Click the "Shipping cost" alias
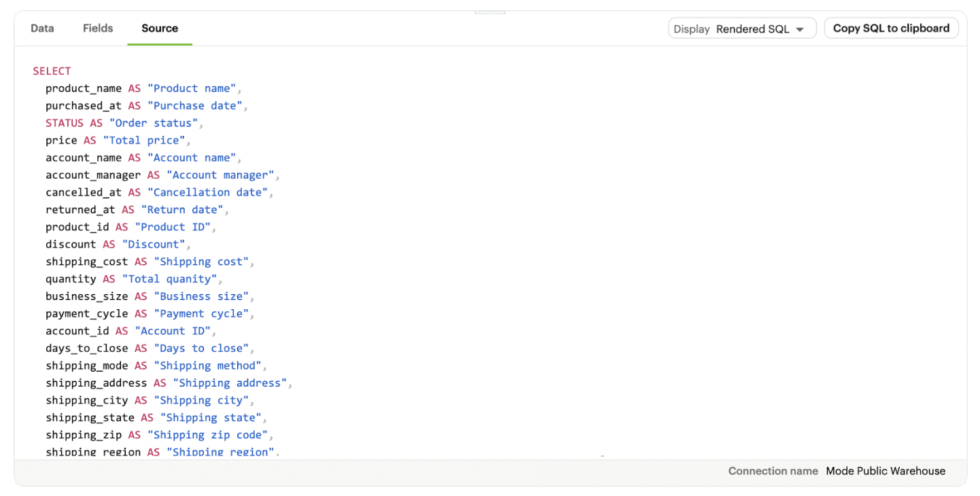The width and height of the screenshot is (980, 496). [201, 262]
